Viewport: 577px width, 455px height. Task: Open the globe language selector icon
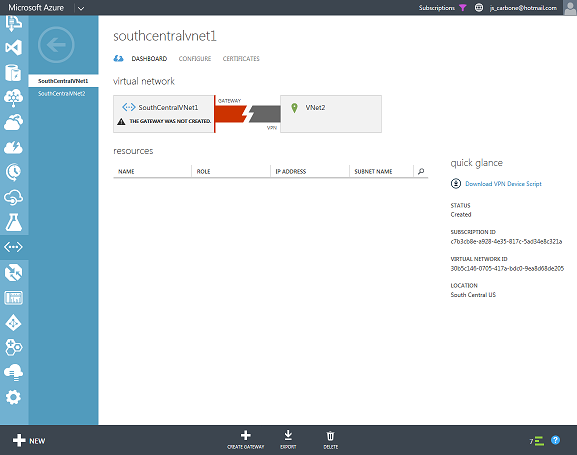click(x=479, y=8)
